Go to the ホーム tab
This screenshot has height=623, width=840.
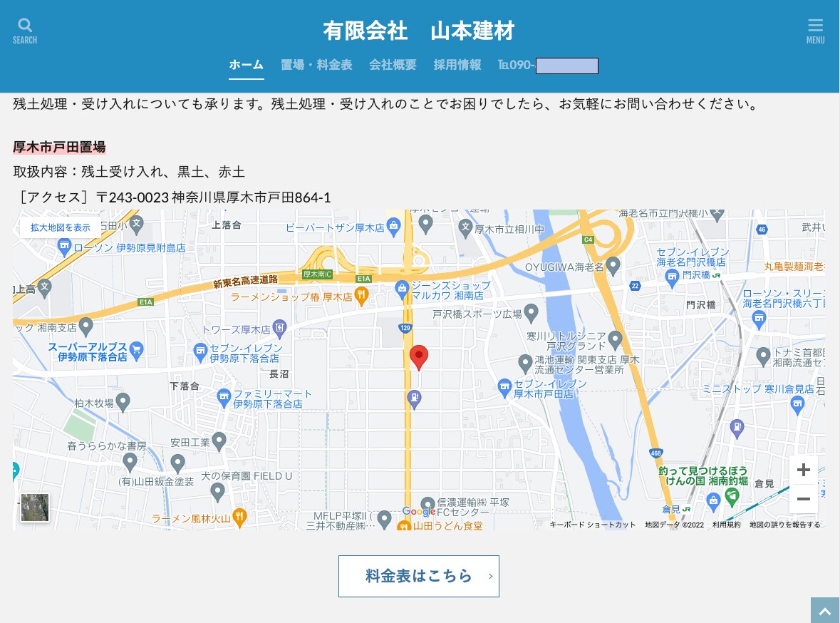pos(247,65)
